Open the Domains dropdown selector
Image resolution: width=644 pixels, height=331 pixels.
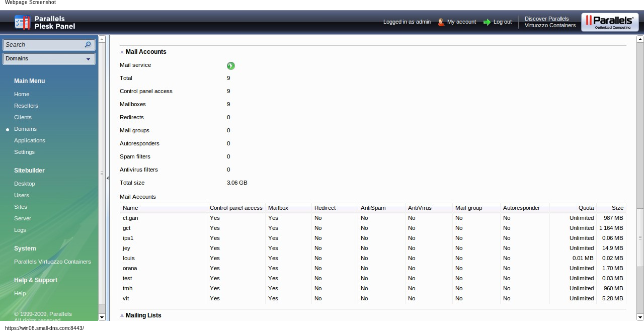click(49, 59)
